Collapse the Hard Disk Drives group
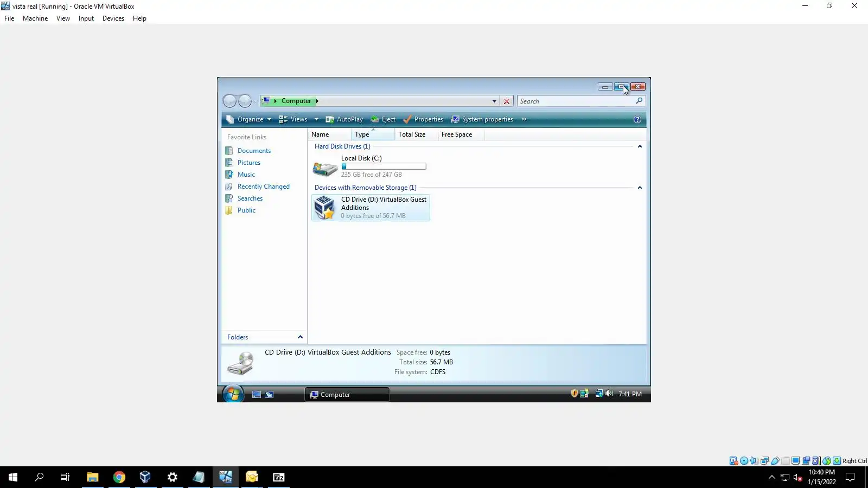 click(x=640, y=146)
